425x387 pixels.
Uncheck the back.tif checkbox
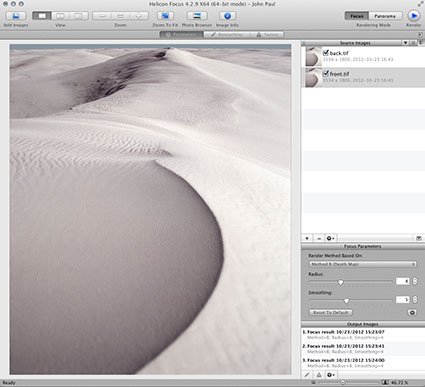click(326, 53)
